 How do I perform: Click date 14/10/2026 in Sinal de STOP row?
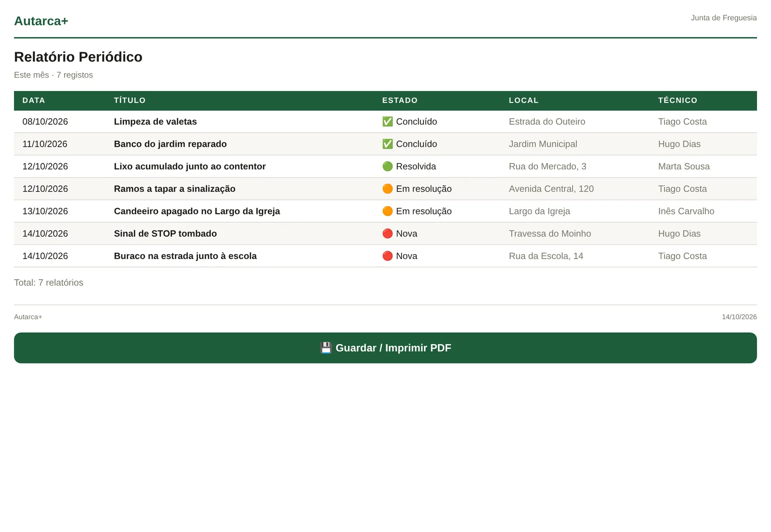coord(45,234)
